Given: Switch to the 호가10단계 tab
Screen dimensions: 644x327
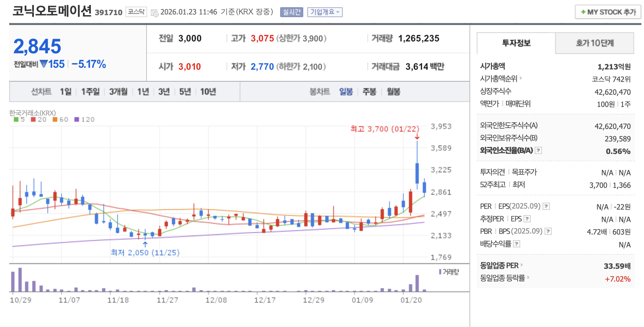Looking at the screenshot, I should (x=595, y=43).
